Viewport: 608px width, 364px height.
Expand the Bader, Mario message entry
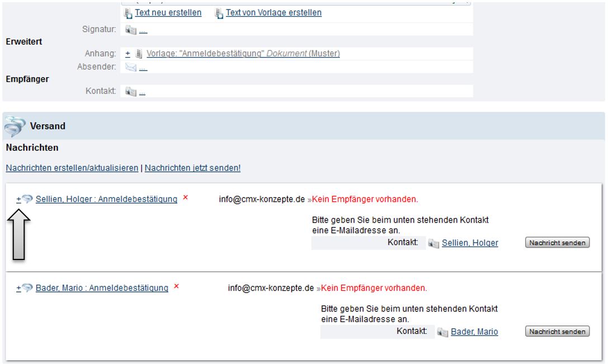(x=18, y=288)
